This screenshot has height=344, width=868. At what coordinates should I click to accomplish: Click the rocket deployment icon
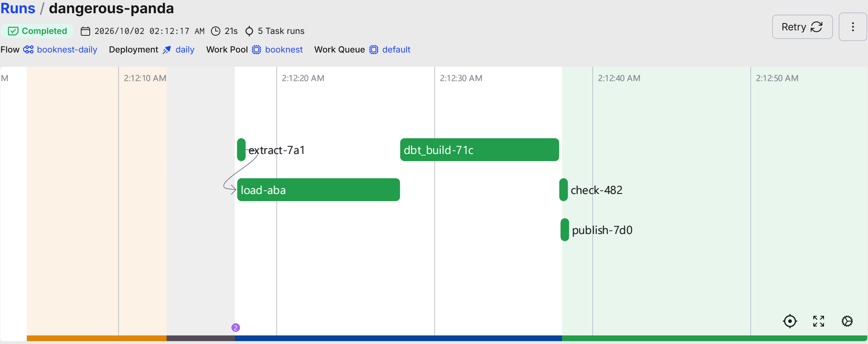coord(167,50)
